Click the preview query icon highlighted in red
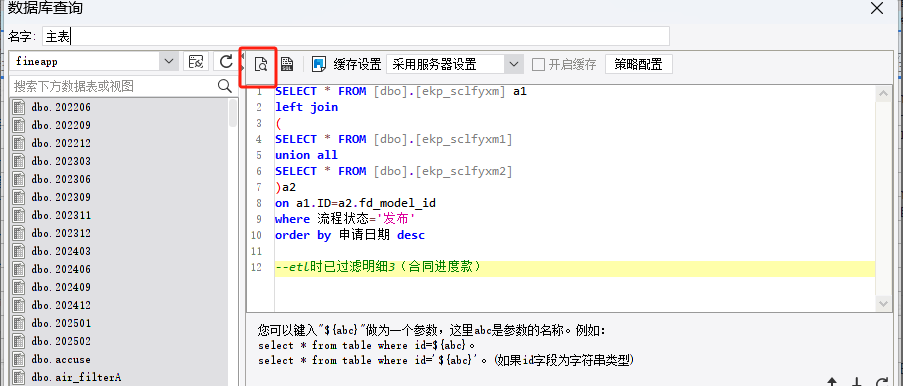This screenshot has height=386, width=903. coord(261,64)
